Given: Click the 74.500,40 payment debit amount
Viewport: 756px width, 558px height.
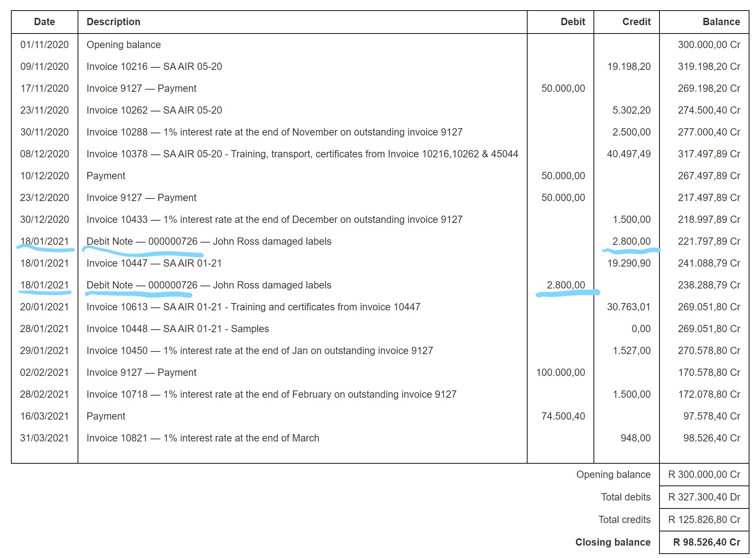Looking at the screenshot, I should 563,416.
